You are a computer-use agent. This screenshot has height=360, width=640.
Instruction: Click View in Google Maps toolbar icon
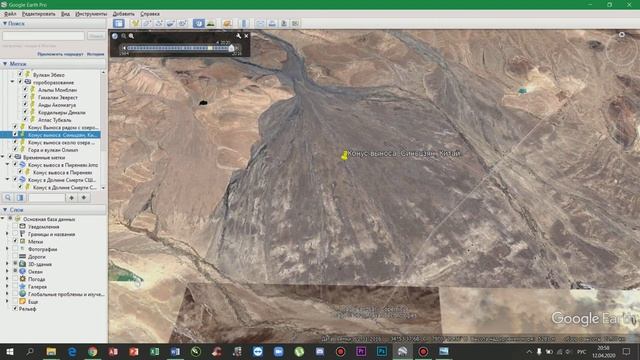(295, 24)
